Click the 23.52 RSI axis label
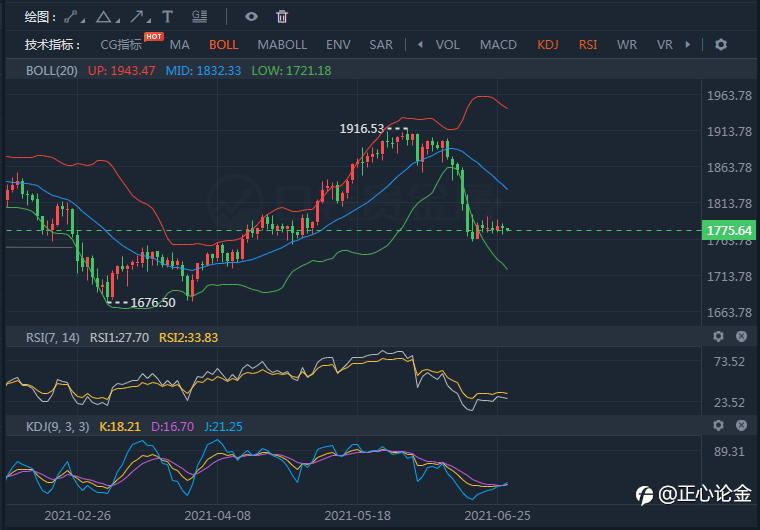This screenshot has width=760, height=530. click(729, 402)
